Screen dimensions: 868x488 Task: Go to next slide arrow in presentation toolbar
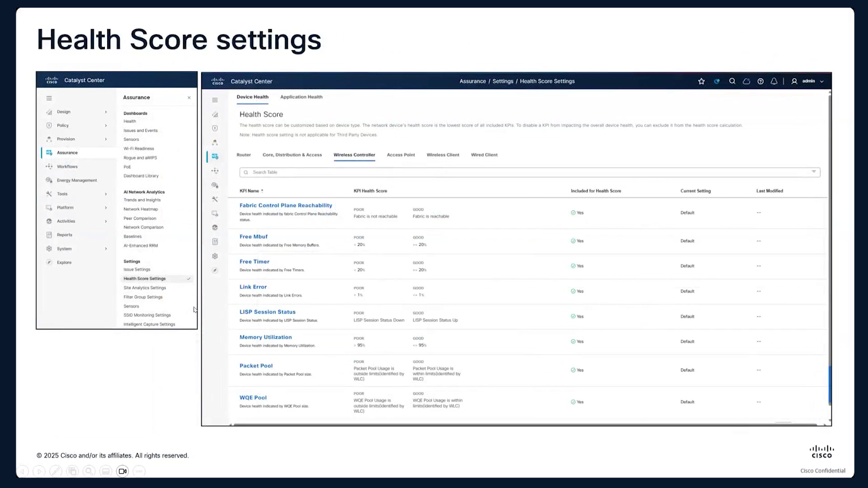(39, 471)
